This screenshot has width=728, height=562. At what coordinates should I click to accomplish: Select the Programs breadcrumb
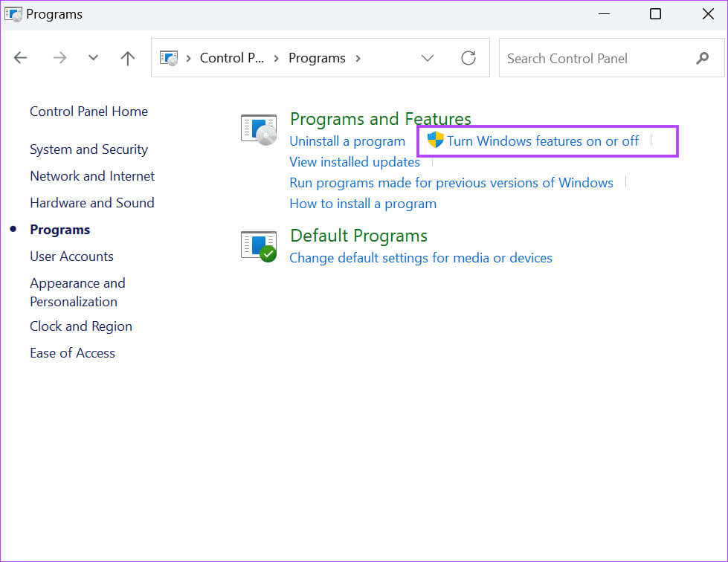point(317,58)
